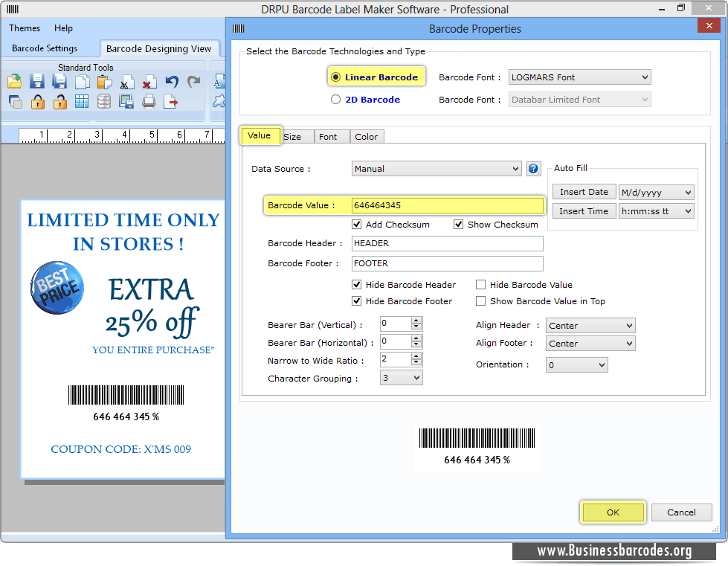
Task: Click the Cut scissors icon
Action: tap(126, 82)
